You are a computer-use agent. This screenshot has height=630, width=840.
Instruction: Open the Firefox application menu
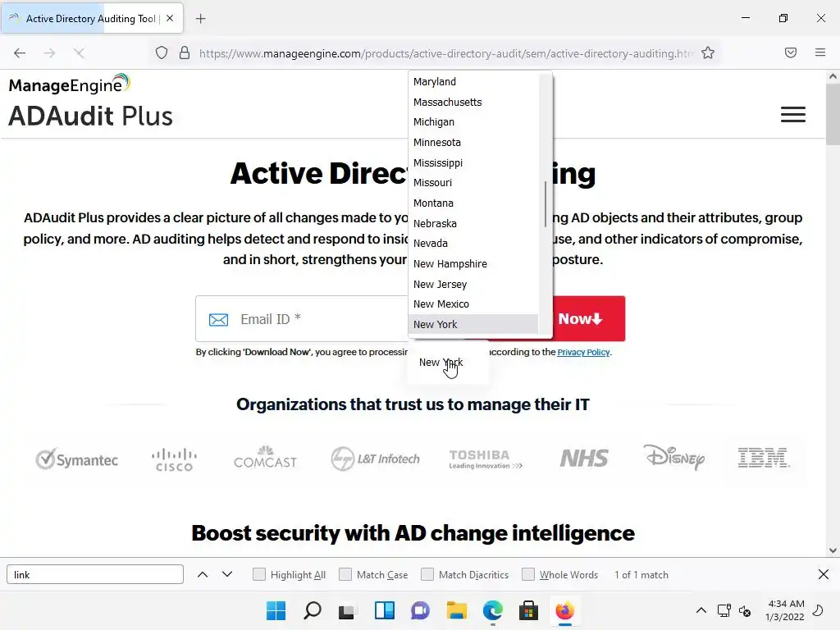coord(820,52)
